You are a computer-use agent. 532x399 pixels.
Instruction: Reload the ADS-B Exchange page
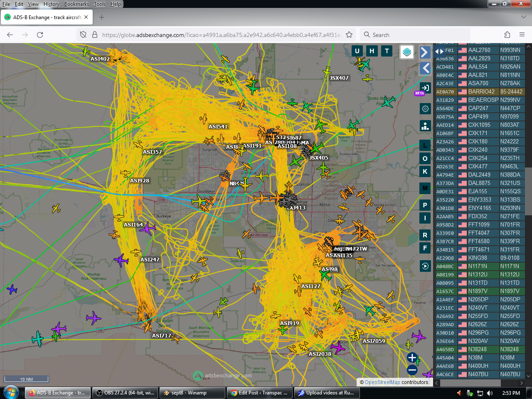click(x=40, y=35)
